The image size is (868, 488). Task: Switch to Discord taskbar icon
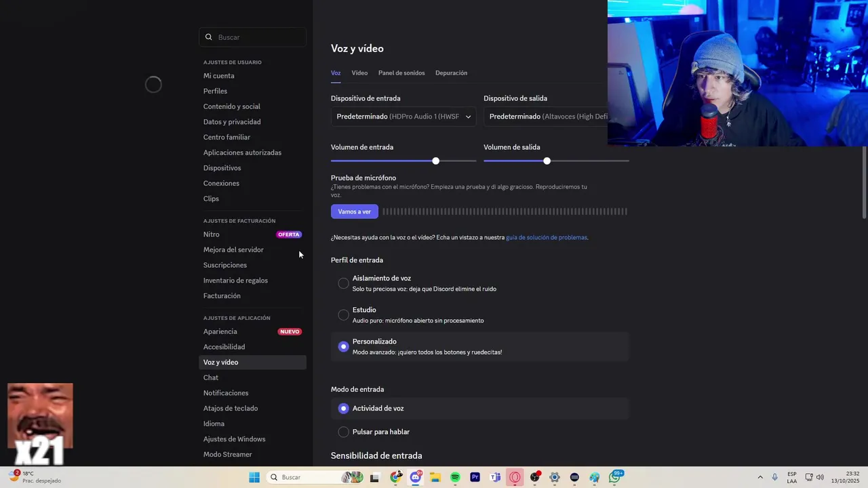(x=416, y=477)
